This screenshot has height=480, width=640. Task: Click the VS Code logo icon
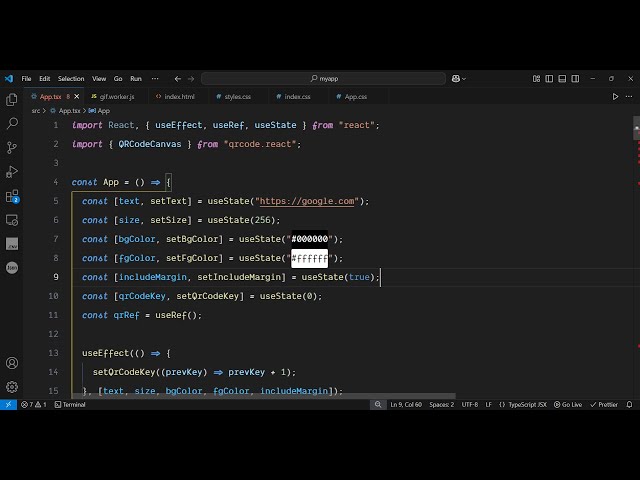pyautogui.click(x=9, y=78)
